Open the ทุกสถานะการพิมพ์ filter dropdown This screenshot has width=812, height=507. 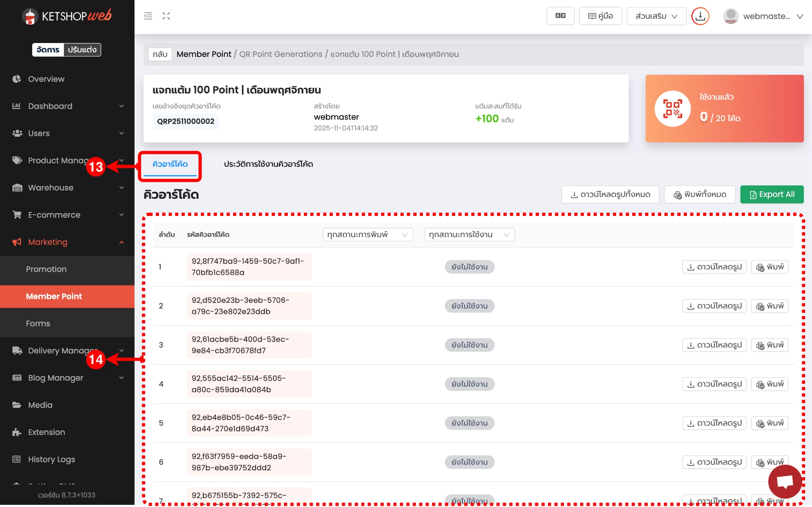(x=367, y=235)
